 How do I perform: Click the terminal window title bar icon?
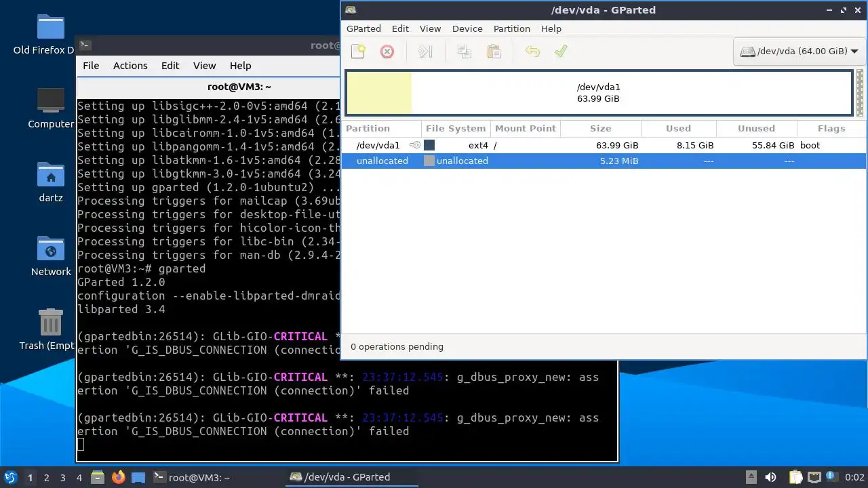click(x=85, y=45)
